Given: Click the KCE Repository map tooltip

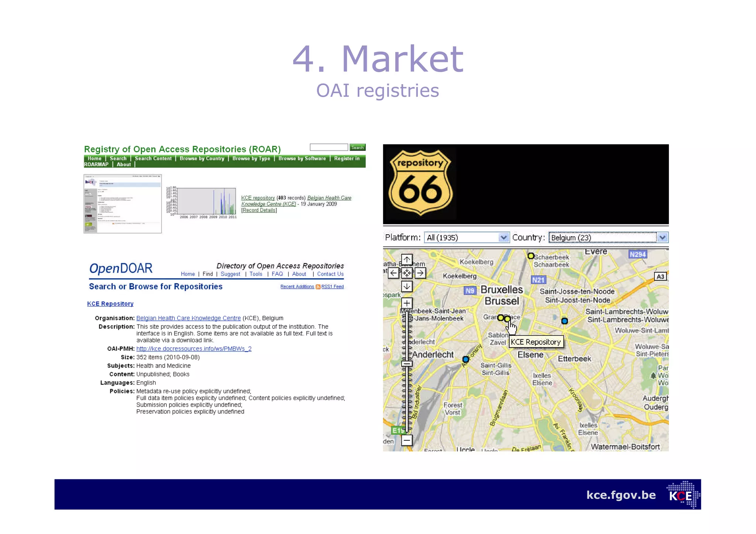Looking at the screenshot, I should (x=536, y=342).
